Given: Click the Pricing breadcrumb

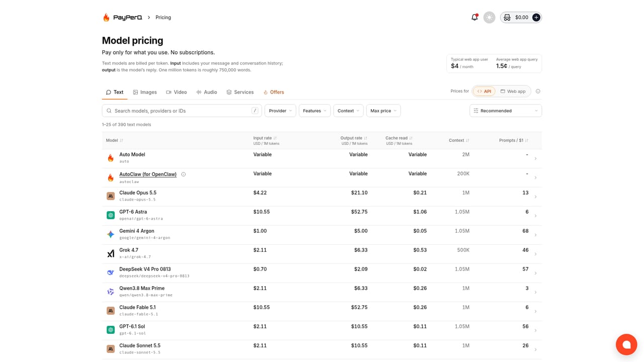Looking at the screenshot, I should coord(163,18).
